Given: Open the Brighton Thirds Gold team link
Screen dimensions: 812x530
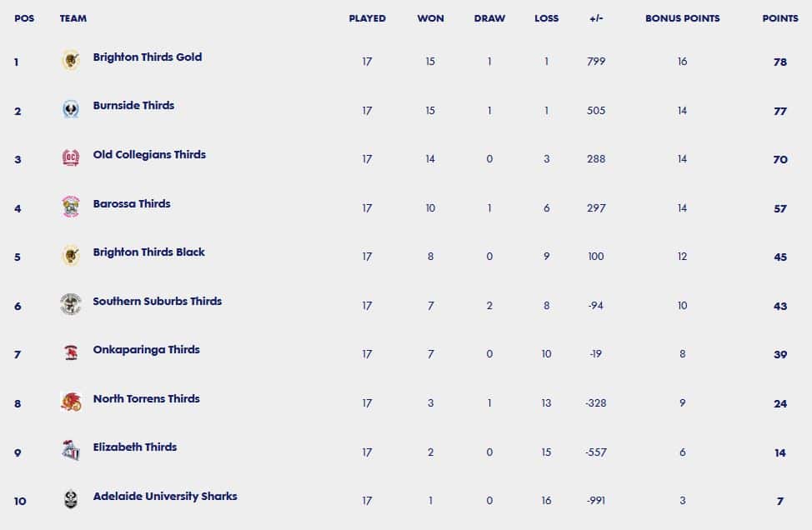Looking at the screenshot, I should pyautogui.click(x=148, y=57).
